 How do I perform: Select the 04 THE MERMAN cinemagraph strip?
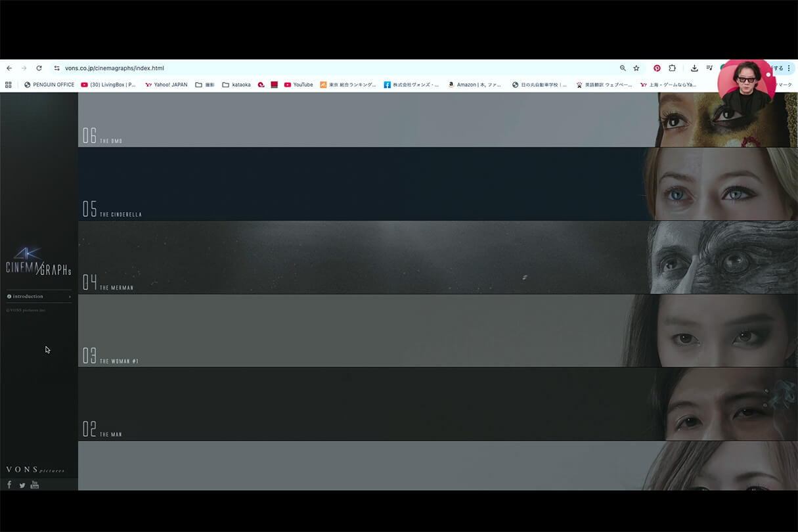click(438, 257)
